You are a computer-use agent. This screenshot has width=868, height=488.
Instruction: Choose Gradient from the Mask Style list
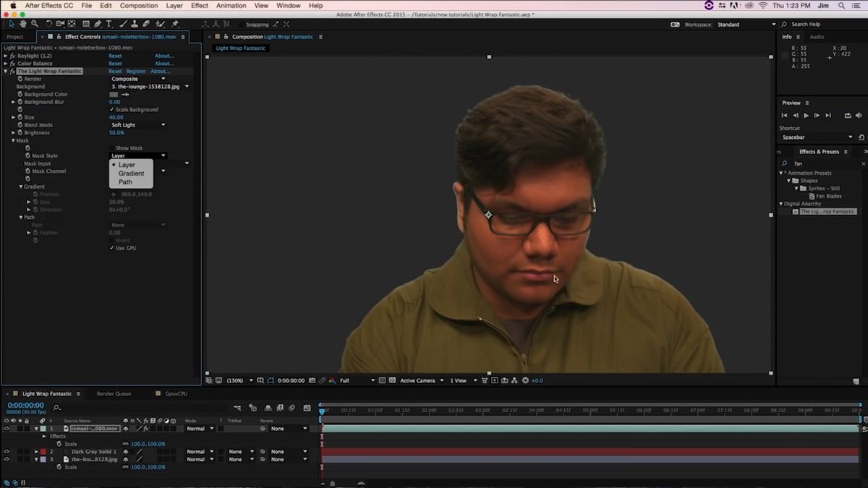(131, 174)
